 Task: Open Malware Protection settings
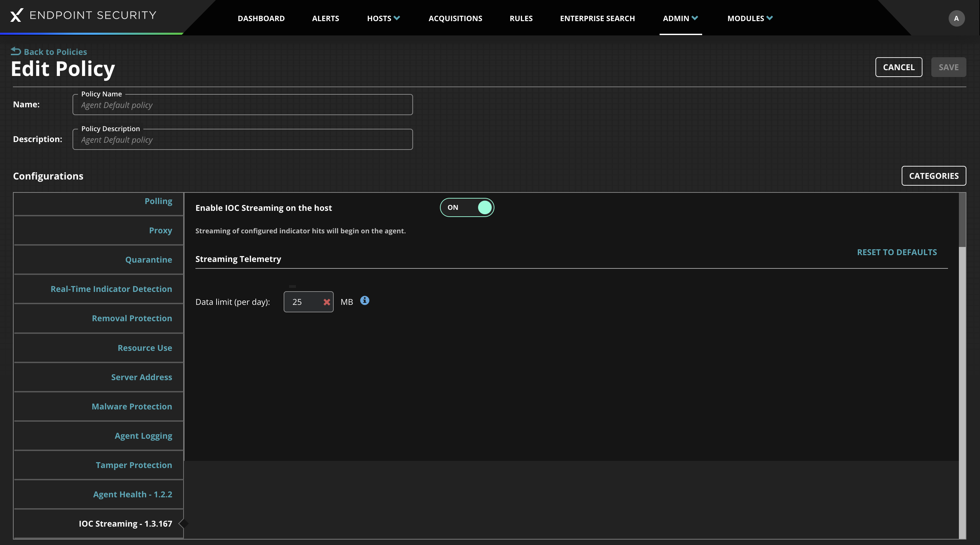click(98, 407)
